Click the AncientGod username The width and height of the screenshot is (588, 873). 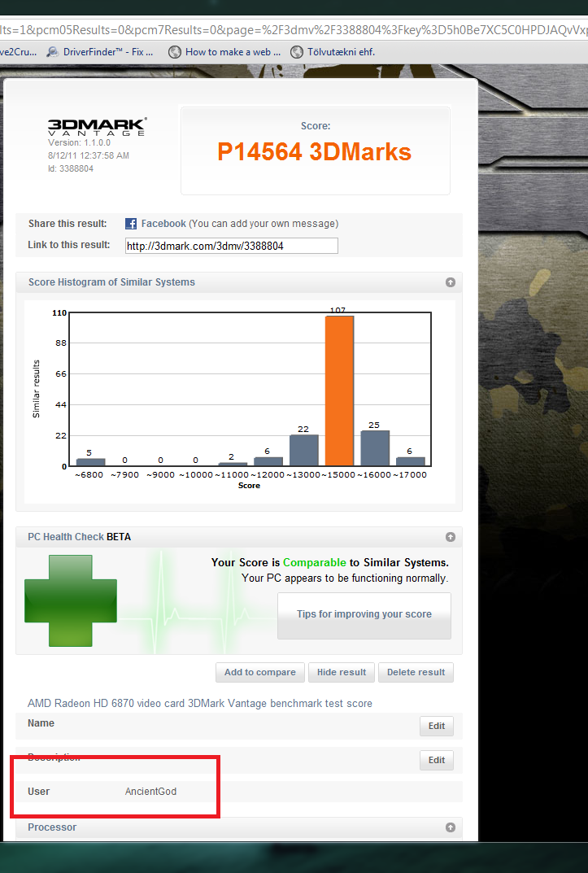(150, 792)
